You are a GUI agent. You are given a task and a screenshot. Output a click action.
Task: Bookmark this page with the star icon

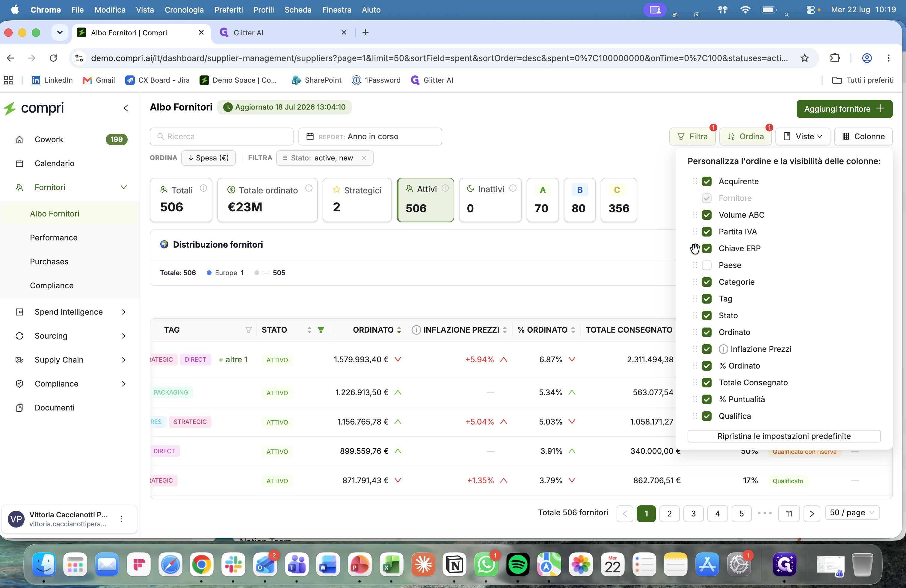coord(804,58)
